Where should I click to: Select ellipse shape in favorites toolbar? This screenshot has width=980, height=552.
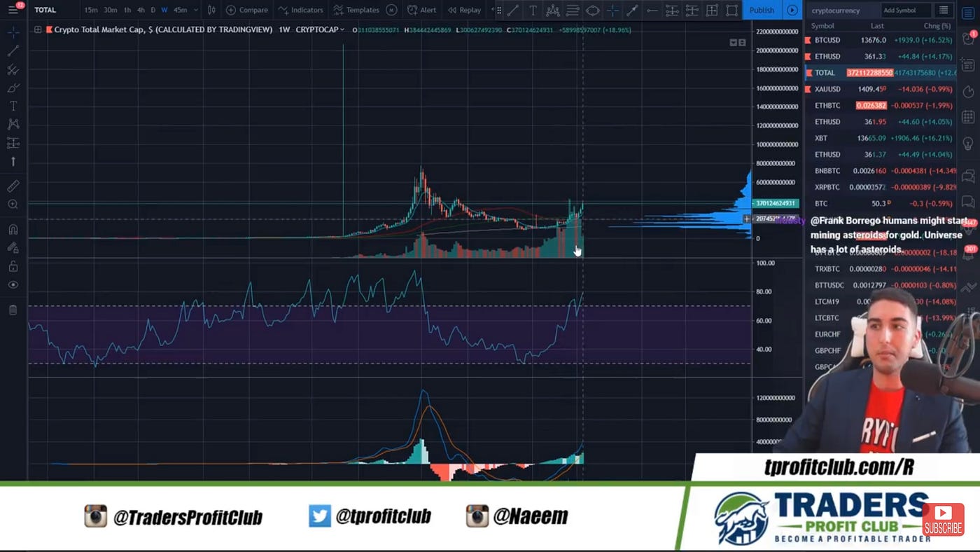point(592,10)
